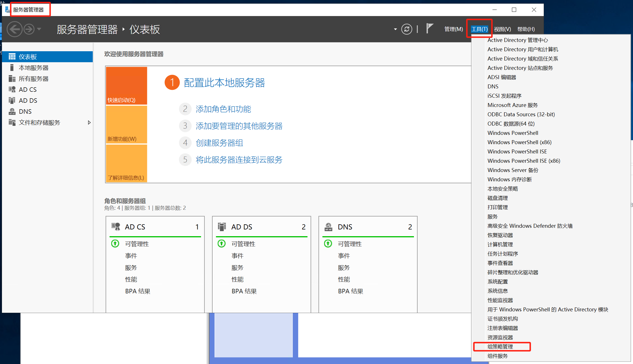
Task: Click AD CS tile header icon
Action: pyautogui.click(x=116, y=227)
